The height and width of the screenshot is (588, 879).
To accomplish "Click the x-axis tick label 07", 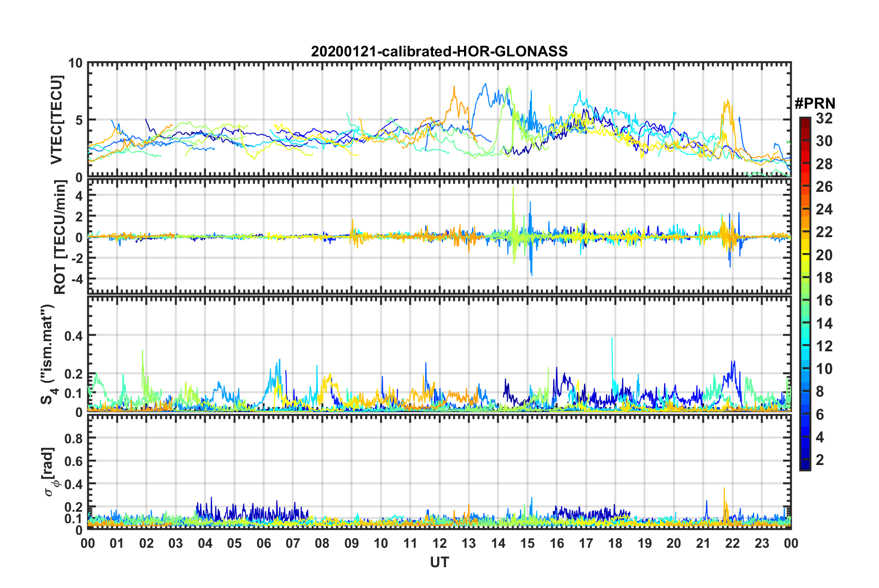I will click(293, 543).
